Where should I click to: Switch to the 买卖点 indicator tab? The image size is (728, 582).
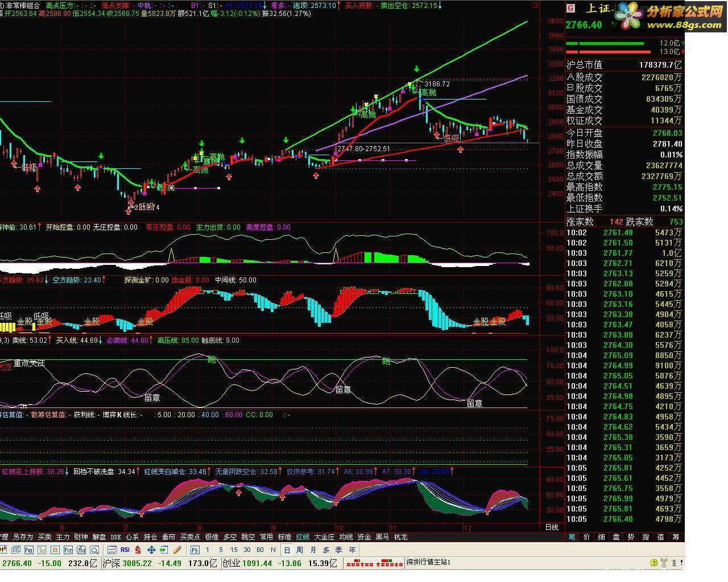pyautogui.click(x=190, y=537)
